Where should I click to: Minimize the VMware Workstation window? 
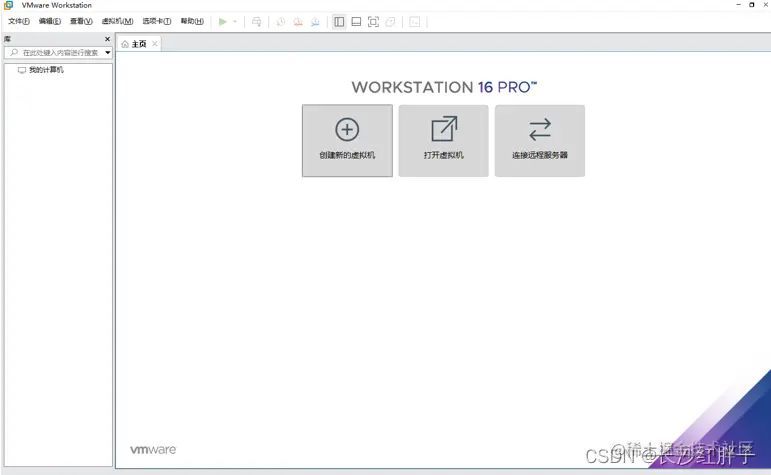(x=738, y=5)
